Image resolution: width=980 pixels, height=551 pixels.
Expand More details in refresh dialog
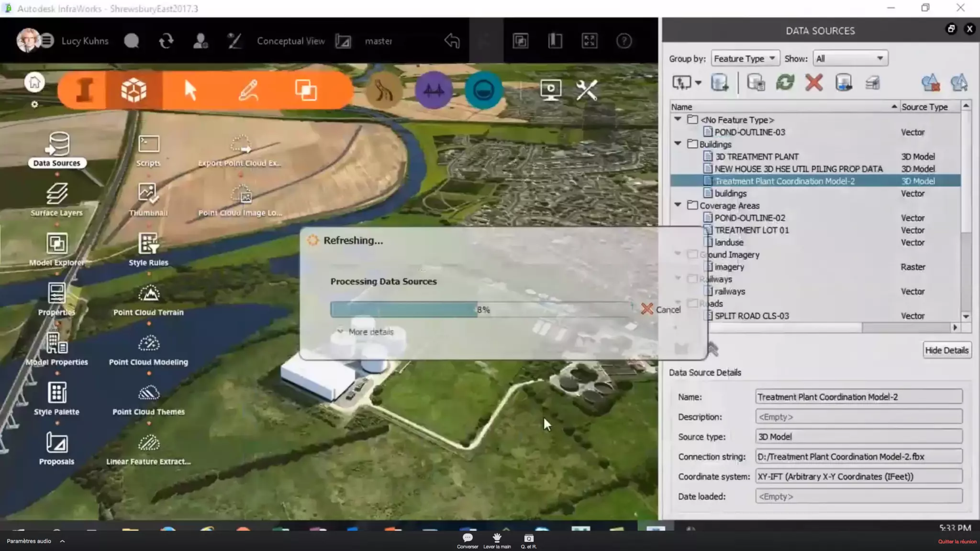(366, 332)
